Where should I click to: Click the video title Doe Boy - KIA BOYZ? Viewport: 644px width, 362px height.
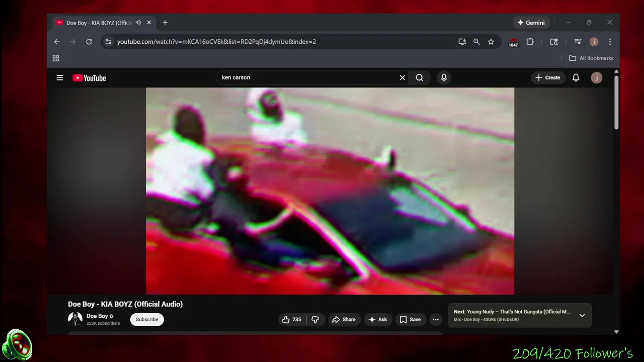coord(125,304)
